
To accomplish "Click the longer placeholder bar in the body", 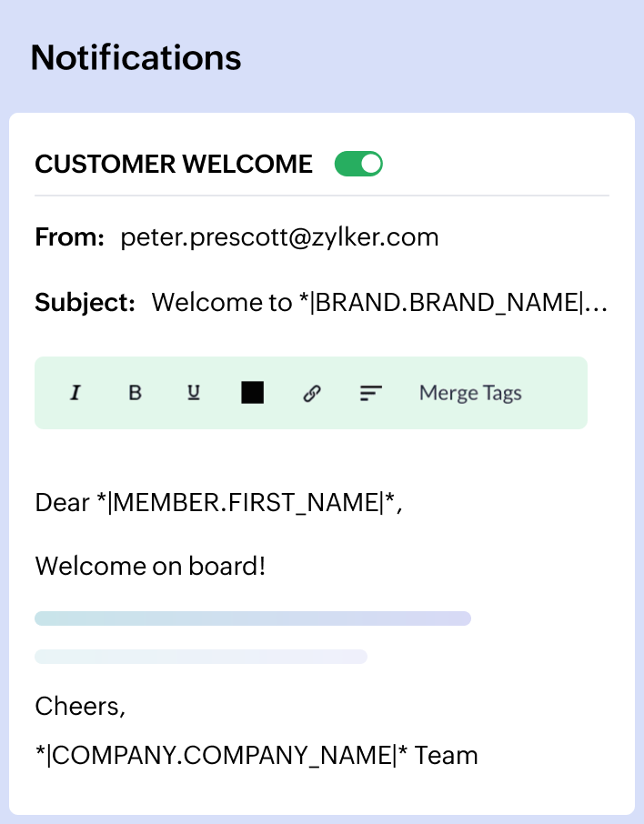I will tap(252, 618).
